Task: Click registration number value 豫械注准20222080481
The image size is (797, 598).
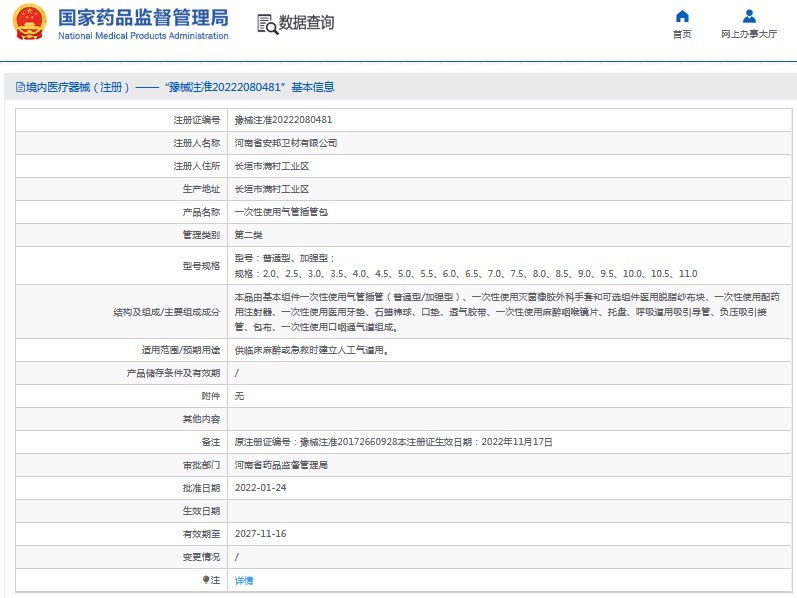Action: click(x=283, y=120)
